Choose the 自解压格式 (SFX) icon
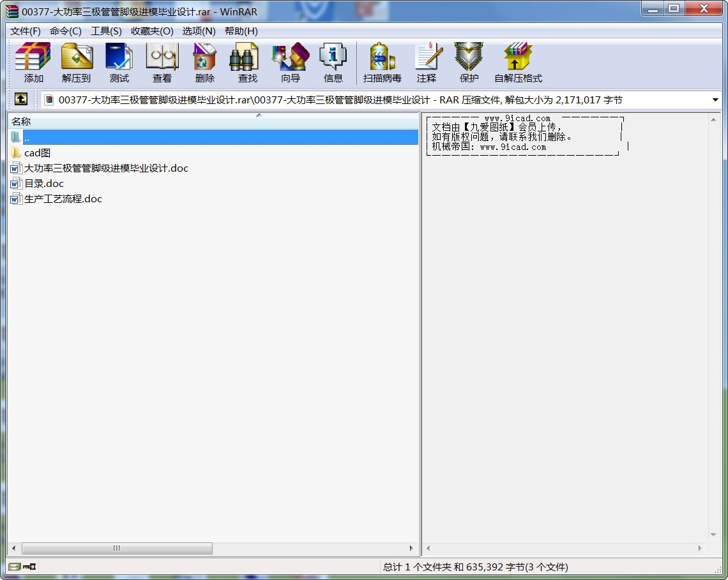Viewport: 728px width, 580px height. [518, 63]
